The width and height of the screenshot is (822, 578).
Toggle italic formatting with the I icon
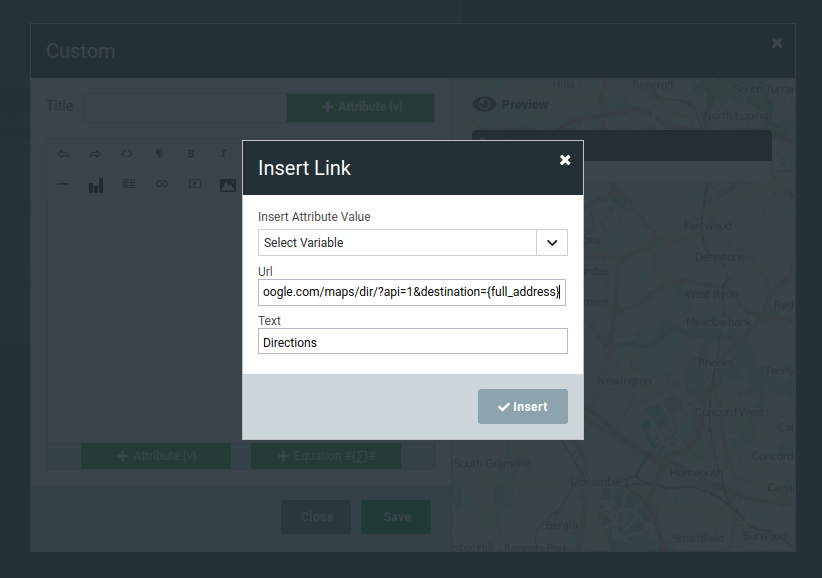pos(221,153)
